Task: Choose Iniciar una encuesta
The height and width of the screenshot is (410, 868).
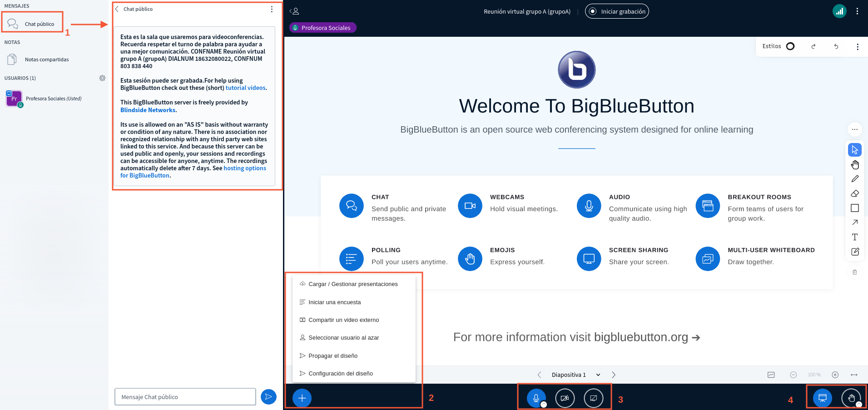Action: click(x=354, y=302)
